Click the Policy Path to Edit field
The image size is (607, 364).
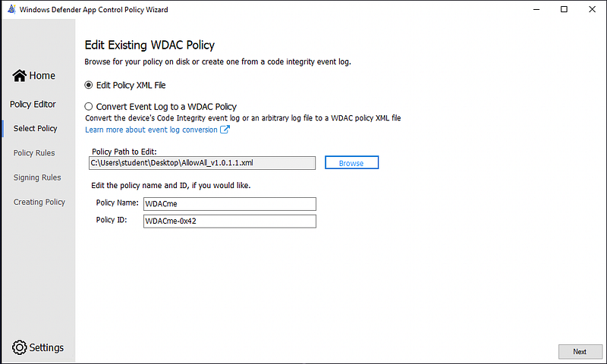[202, 163]
